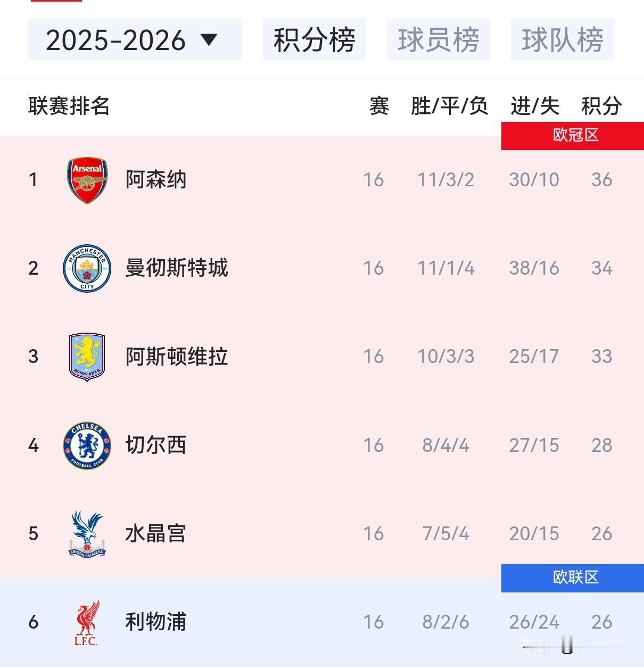Click the red 欧冠区 zone banner

572,136
